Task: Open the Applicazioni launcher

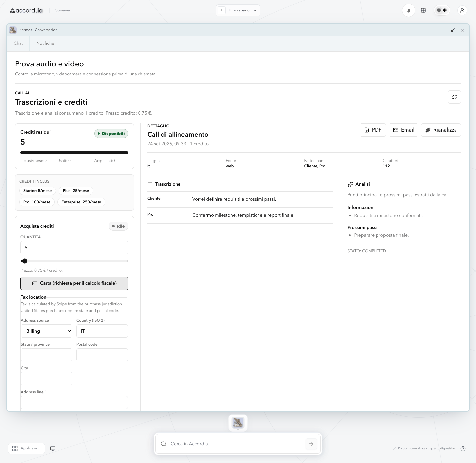Action: click(26, 448)
